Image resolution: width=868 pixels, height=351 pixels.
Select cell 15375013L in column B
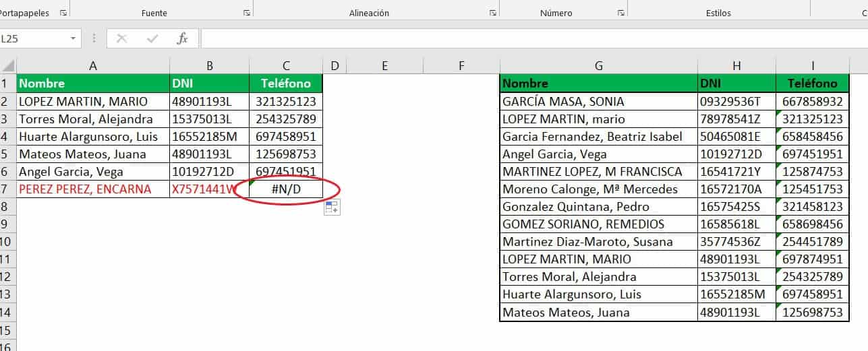[210, 119]
